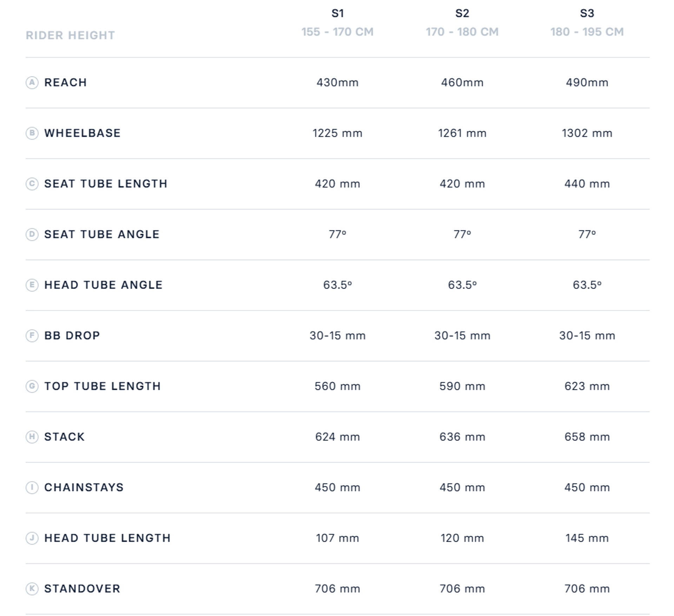Select the circled K Standover icon
674x616 pixels.
pos(32,588)
